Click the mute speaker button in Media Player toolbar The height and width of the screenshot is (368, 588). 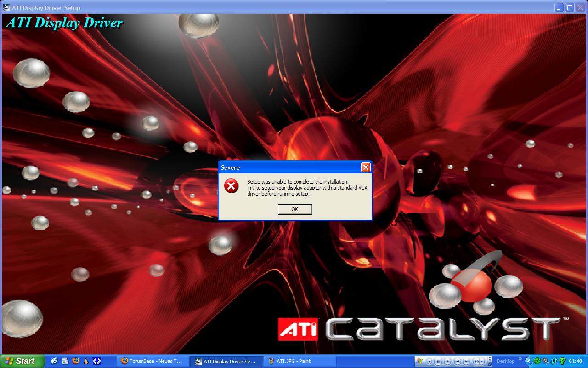476,361
